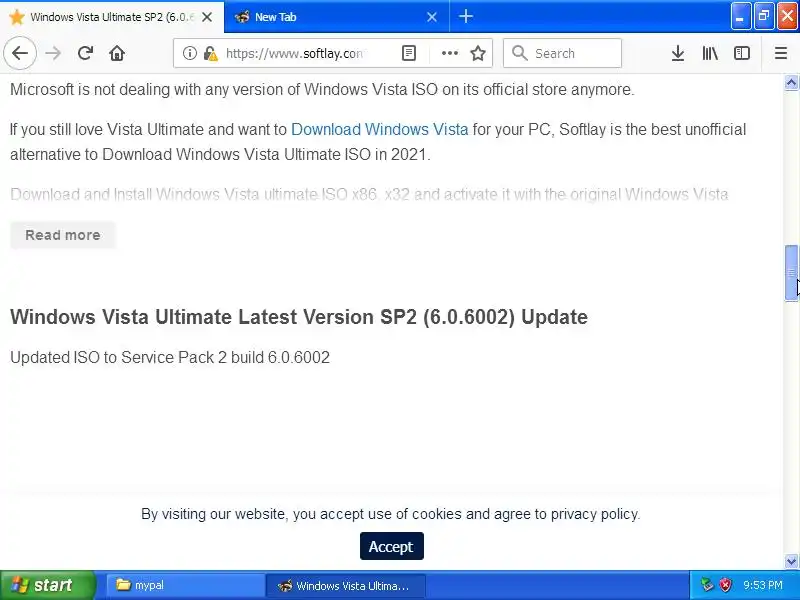Close the New Tab tab
This screenshot has width=800, height=600.
pyautogui.click(x=432, y=17)
